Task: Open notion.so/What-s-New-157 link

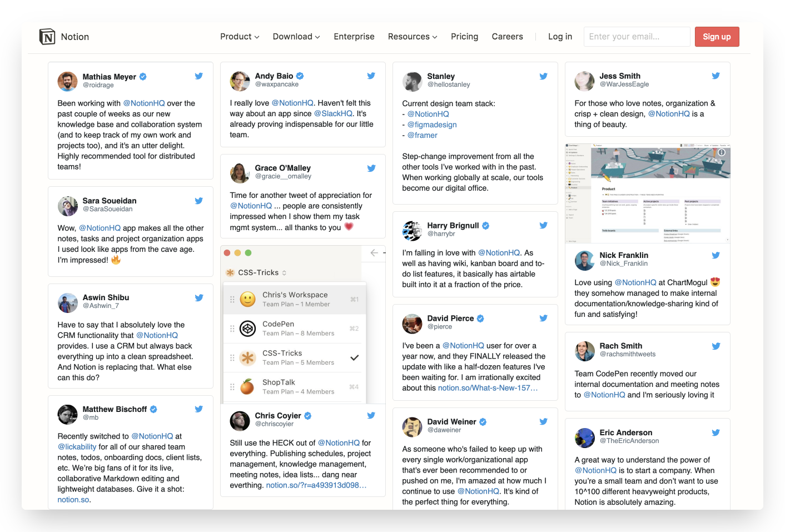Action: click(488, 388)
